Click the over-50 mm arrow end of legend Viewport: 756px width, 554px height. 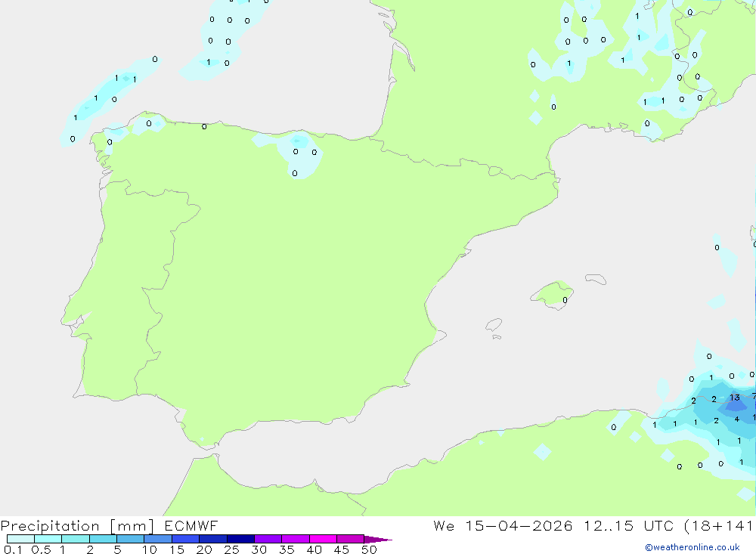(378, 540)
